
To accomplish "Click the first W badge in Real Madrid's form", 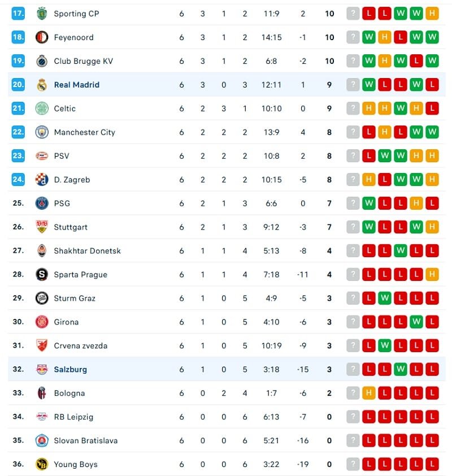I will (x=370, y=85).
